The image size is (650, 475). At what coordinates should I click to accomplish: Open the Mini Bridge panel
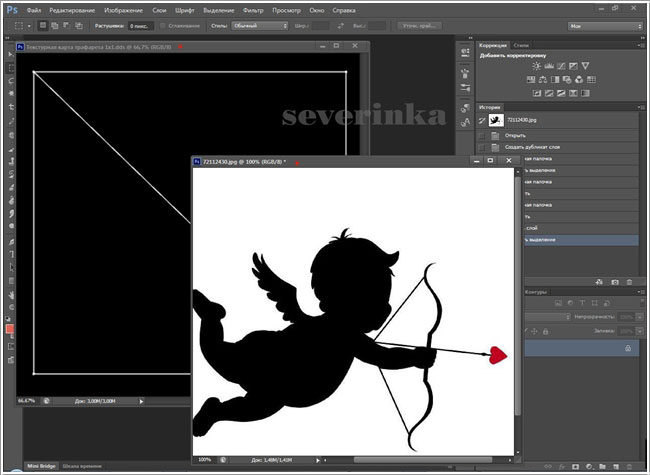tap(38, 466)
